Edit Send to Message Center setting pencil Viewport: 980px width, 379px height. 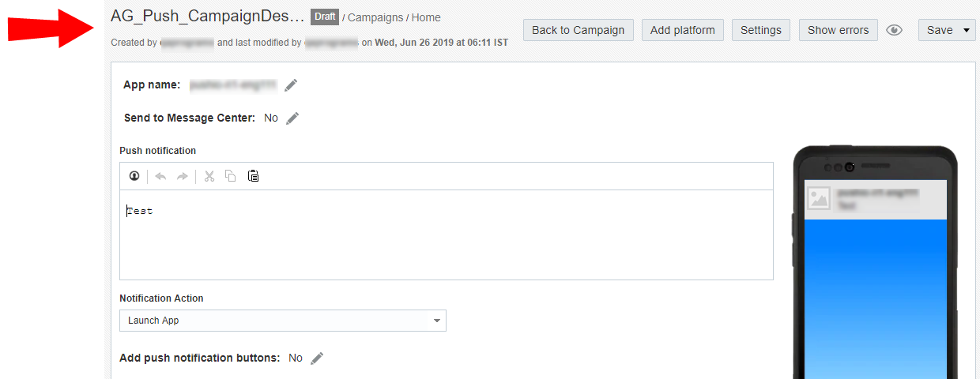click(x=293, y=118)
